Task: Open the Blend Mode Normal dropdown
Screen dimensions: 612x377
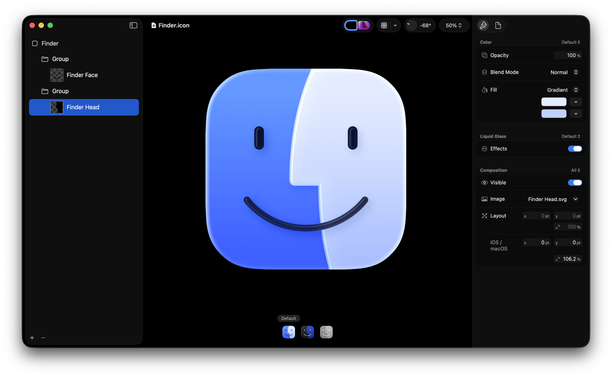Action: tap(564, 72)
